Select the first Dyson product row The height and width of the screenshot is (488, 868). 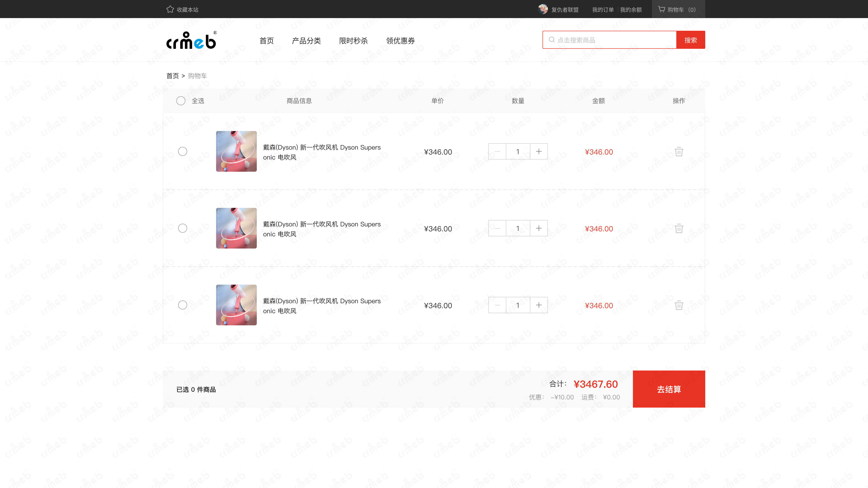click(x=183, y=152)
